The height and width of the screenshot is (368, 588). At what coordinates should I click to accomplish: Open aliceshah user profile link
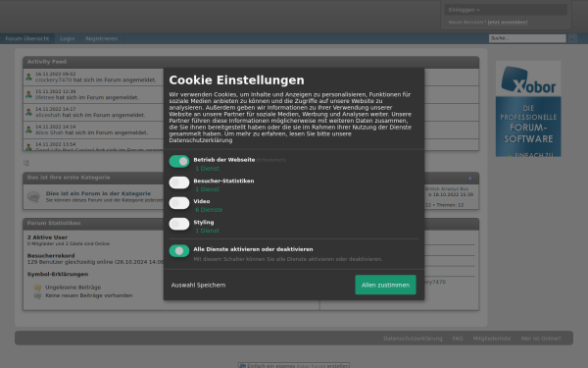point(48,115)
